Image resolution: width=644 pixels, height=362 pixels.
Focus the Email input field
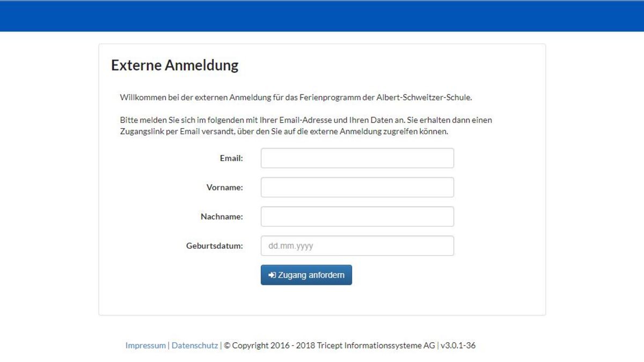(357, 158)
